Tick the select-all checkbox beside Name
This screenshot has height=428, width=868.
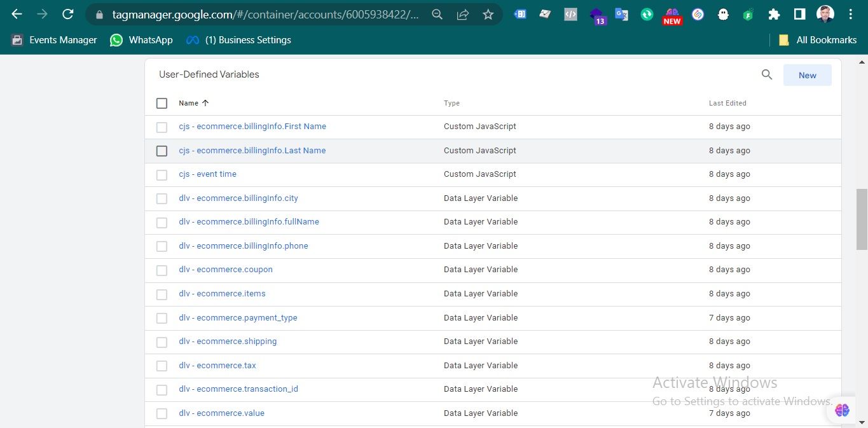[162, 103]
